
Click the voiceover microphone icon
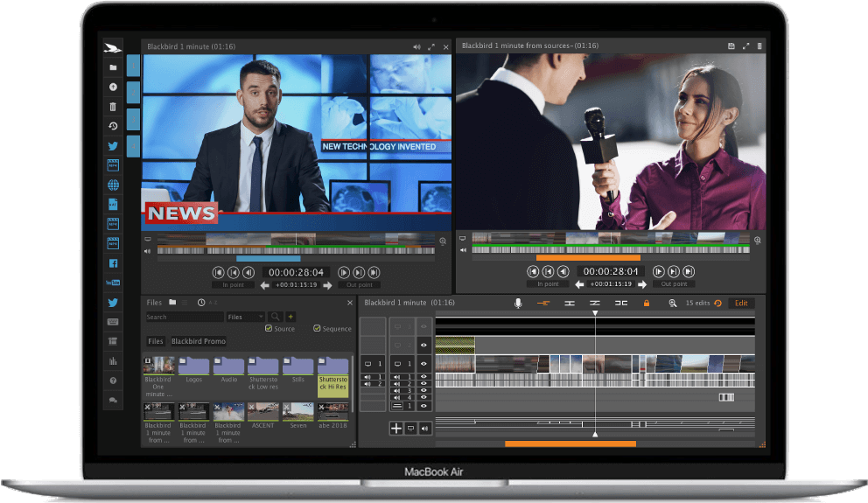[518, 304]
